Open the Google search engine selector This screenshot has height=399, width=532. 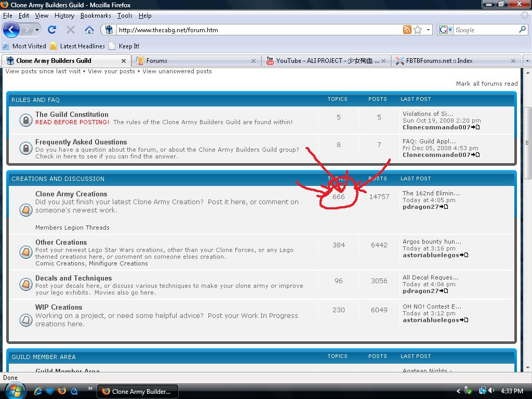tap(445, 30)
